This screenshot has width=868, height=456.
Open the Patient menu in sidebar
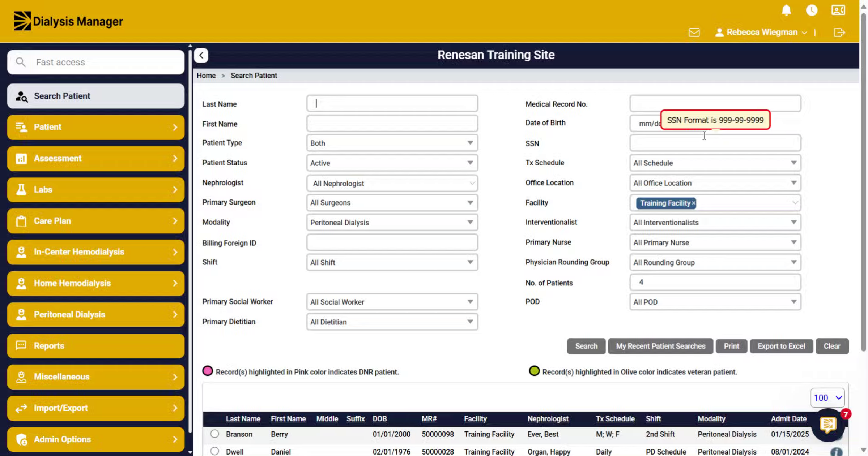click(x=96, y=127)
